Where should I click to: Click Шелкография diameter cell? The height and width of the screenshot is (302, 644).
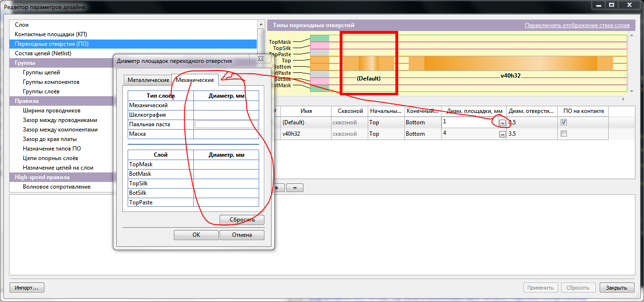(x=226, y=115)
